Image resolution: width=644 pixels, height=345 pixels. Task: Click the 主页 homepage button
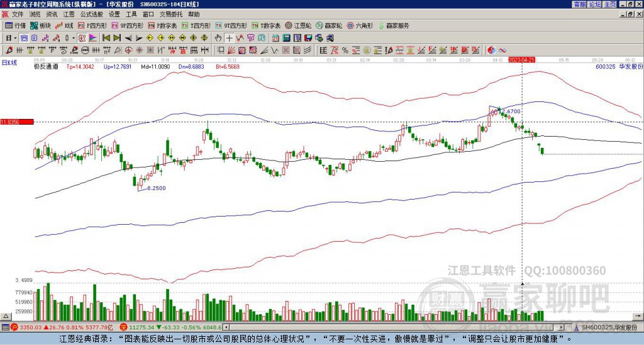point(610,4)
